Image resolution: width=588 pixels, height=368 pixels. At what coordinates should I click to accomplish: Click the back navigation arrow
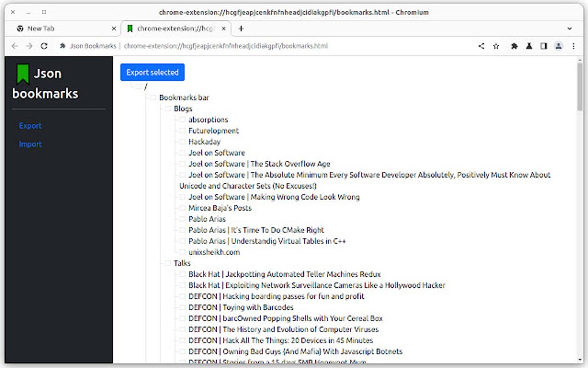pyautogui.click(x=15, y=46)
